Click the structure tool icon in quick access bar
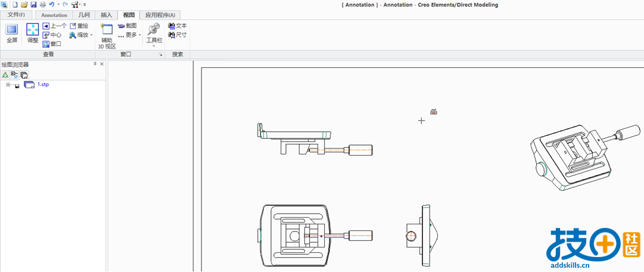This screenshot has height=272, width=644. 74,5
